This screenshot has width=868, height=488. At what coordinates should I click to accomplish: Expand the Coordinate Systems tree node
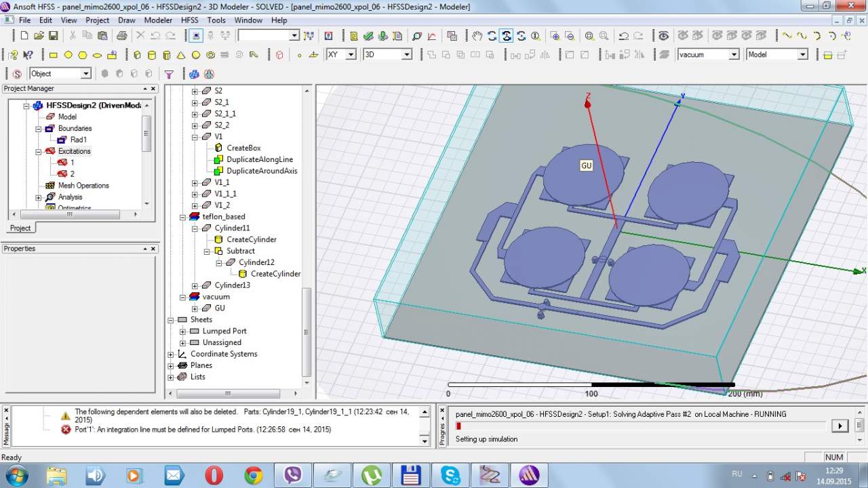[x=171, y=354]
